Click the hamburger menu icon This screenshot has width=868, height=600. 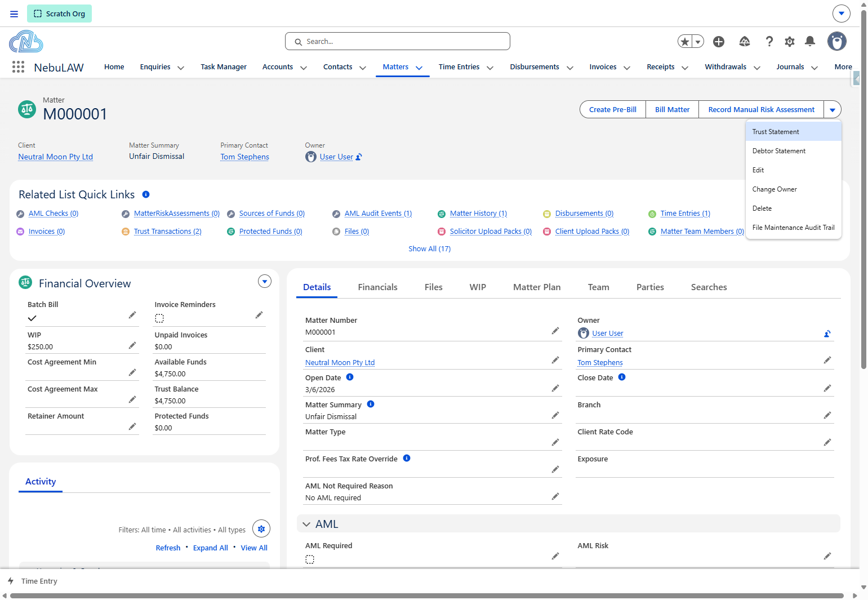pyautogui.click(x=14, y=14)
